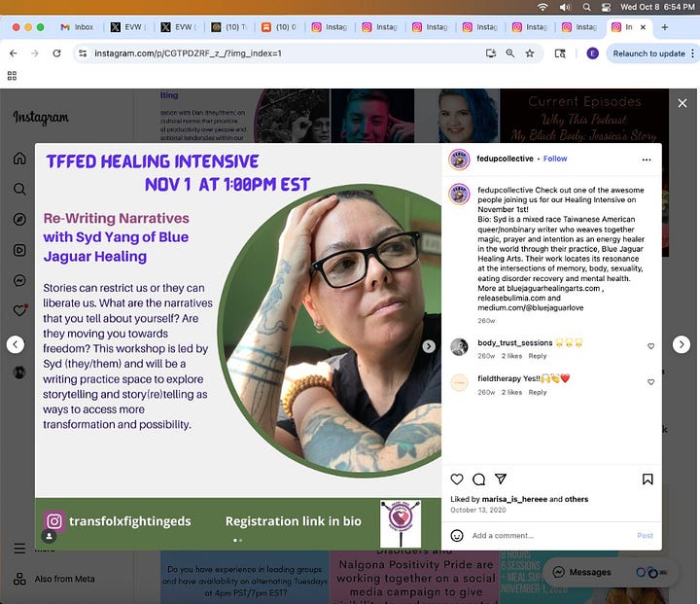The height and width of the screenshot is (604, 700).
Task: Open zoom magnifier in address bar
Action: (509, 53)
